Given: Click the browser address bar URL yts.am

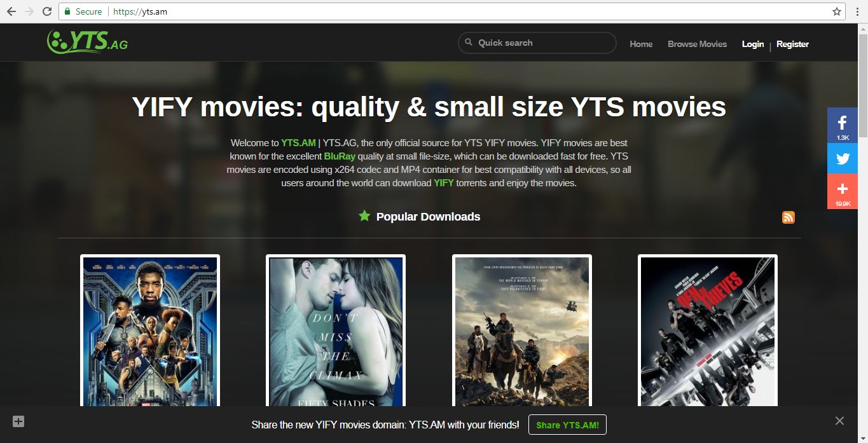Looking at the screenshot, I should 140,11.
